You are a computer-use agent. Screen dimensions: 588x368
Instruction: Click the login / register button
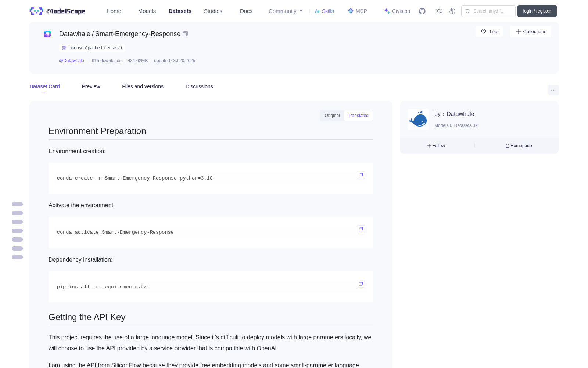point(537,11)
